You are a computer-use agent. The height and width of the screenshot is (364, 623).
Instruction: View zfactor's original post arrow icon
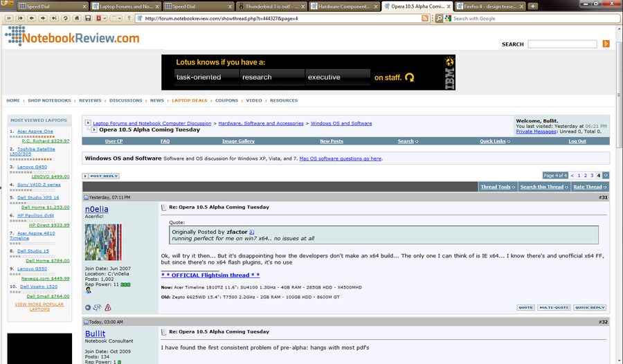tap(252, 232)
